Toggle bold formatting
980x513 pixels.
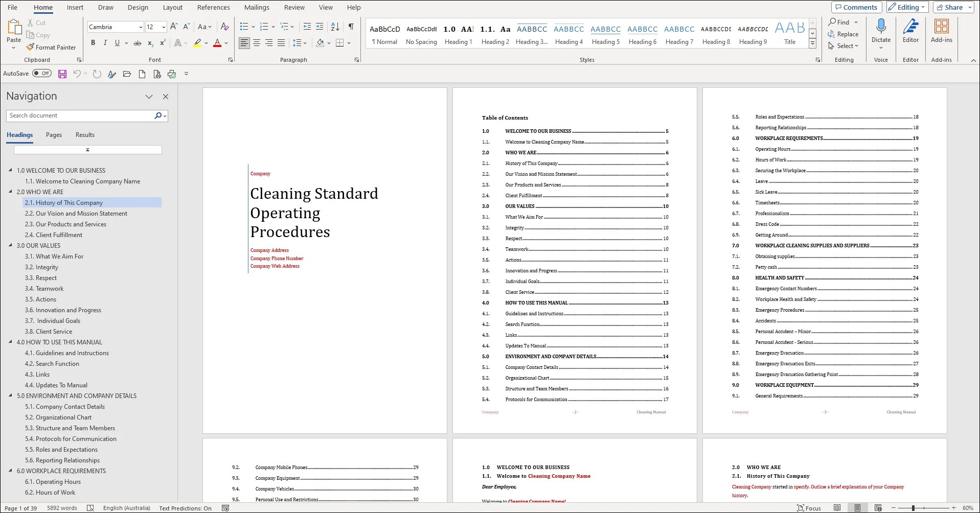click(93, 43)
